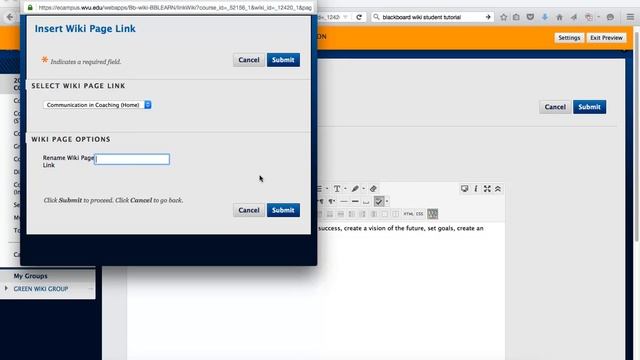640x360 pixels.
Task: Open the bookmarks library icon
Action: pyautogui.click(x=516, y=17)
